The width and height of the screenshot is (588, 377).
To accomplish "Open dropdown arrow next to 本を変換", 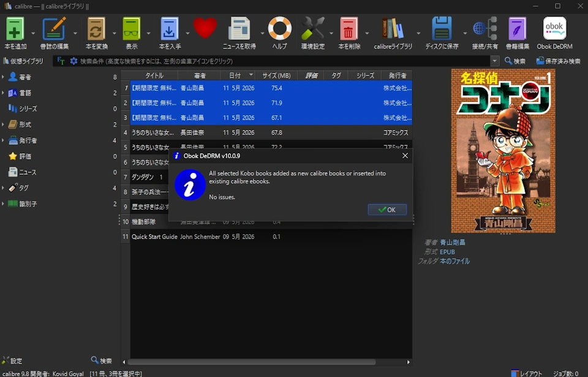I will (115, 33).
